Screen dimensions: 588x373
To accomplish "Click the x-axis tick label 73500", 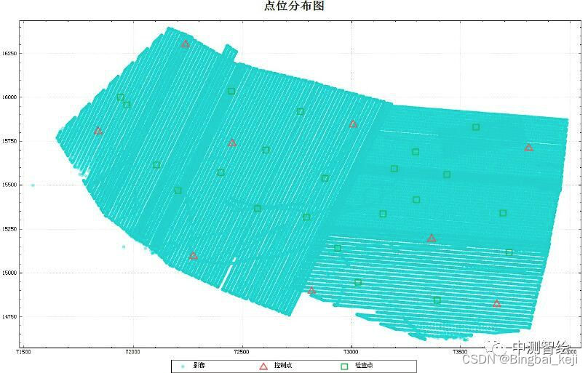I will pyautogui.click(x=460, y=352).
